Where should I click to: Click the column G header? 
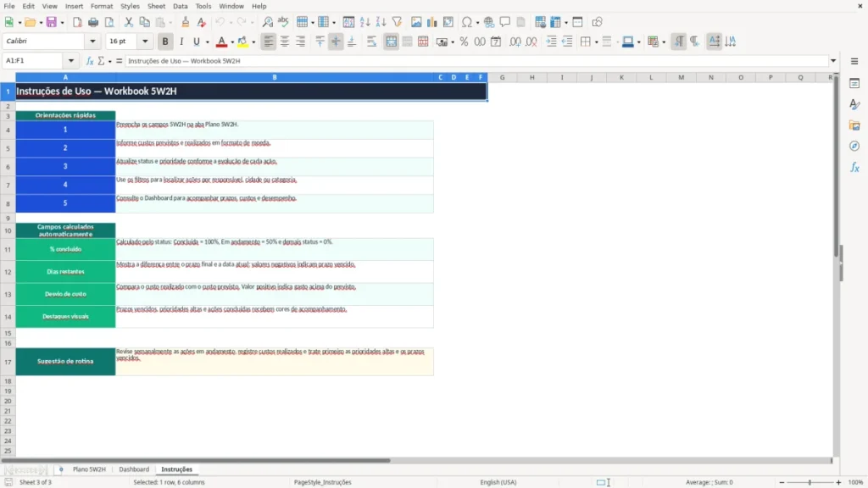[502, 77]
